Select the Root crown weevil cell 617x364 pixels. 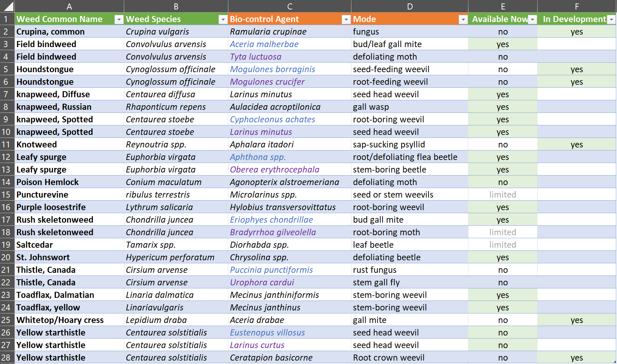389,358
